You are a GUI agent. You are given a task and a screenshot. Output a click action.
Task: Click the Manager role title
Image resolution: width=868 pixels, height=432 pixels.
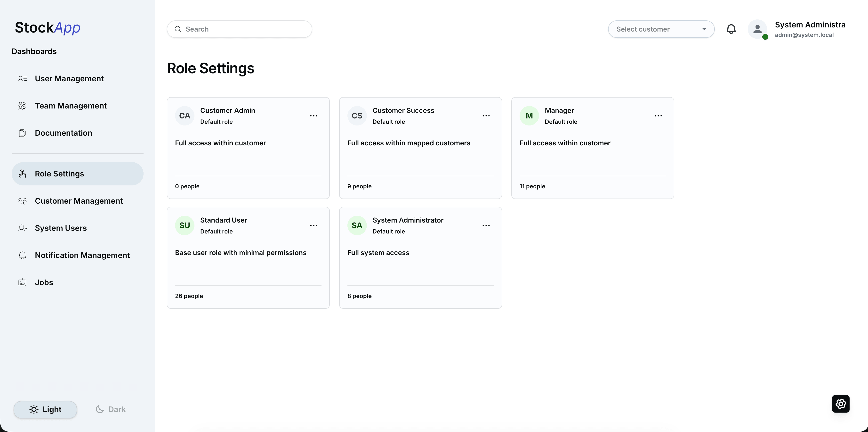(x=559, y=111)
